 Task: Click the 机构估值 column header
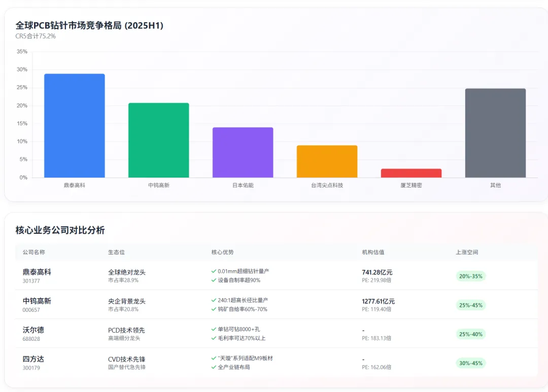coord(373,252)
